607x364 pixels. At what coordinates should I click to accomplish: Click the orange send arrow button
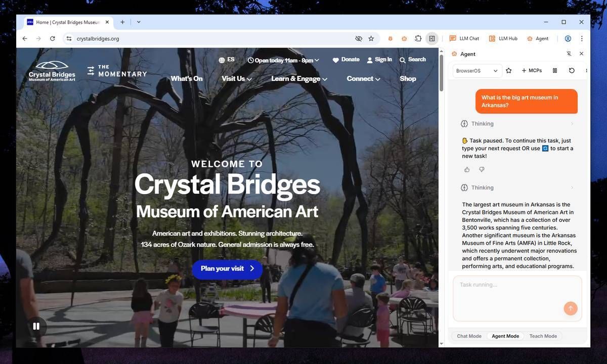click(571, 308)
